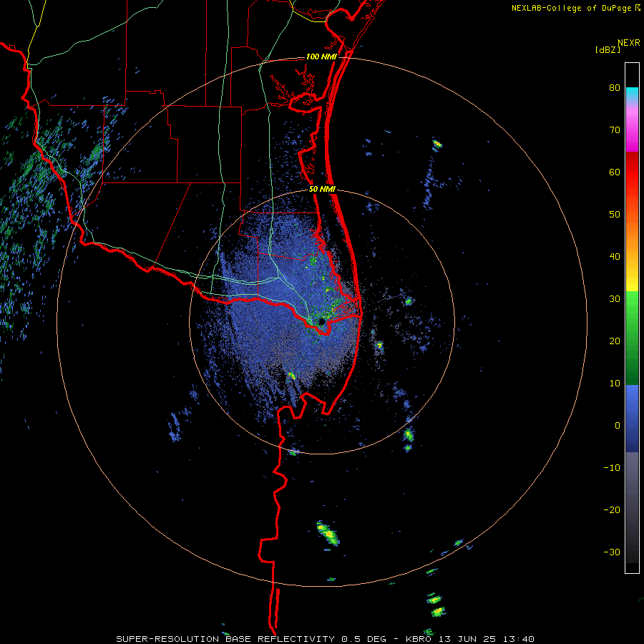Click the 80 dBZ legend value
The image size is (644, 644).
coord(615,88)
